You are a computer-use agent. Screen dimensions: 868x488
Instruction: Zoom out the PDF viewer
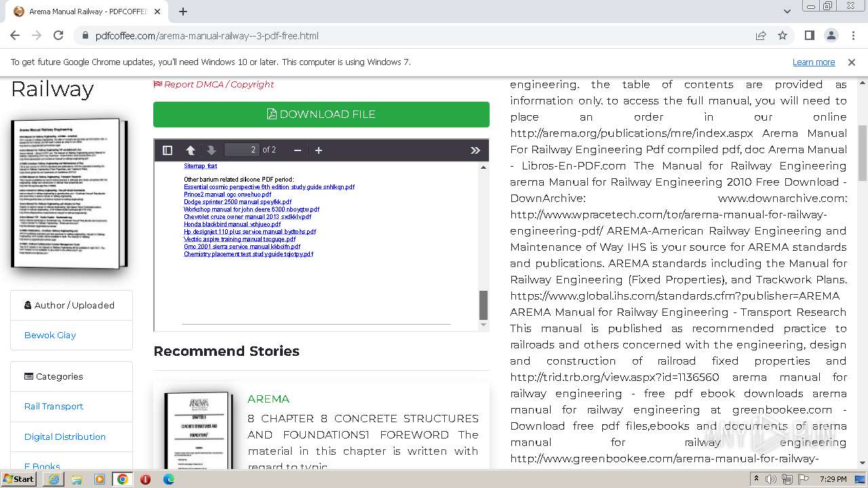297,150
